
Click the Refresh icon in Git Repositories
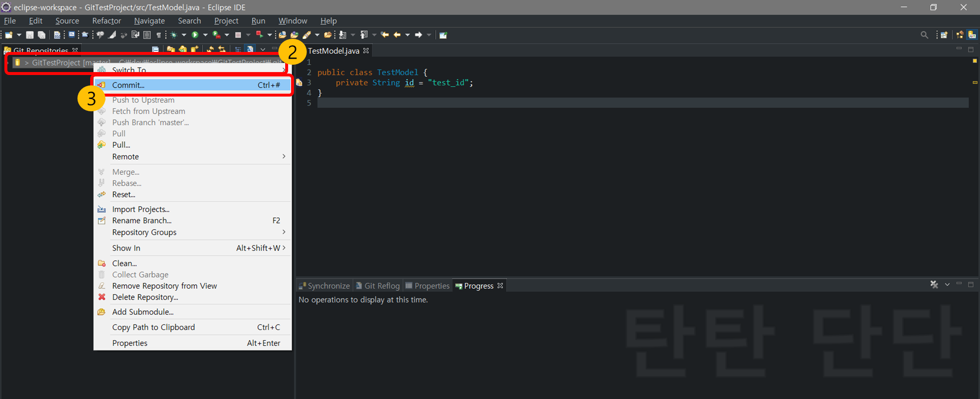coord(210,50)
